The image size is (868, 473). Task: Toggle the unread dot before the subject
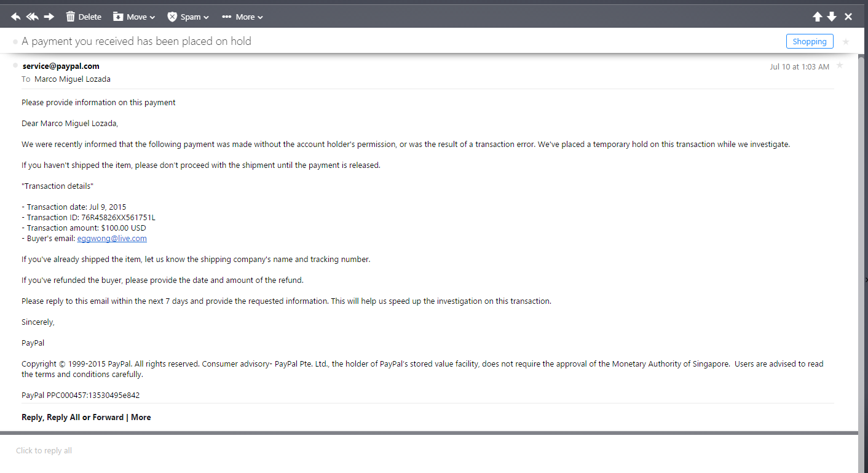tap(15, 42)
